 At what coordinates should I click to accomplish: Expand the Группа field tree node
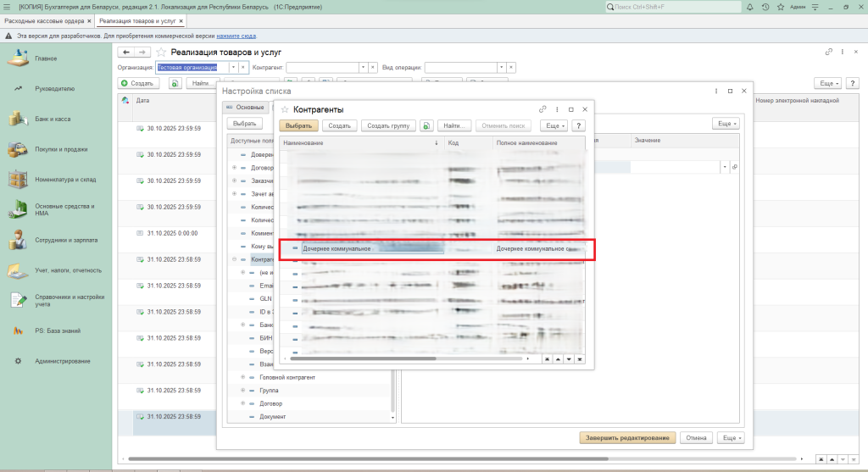click(x=243, y=390)
